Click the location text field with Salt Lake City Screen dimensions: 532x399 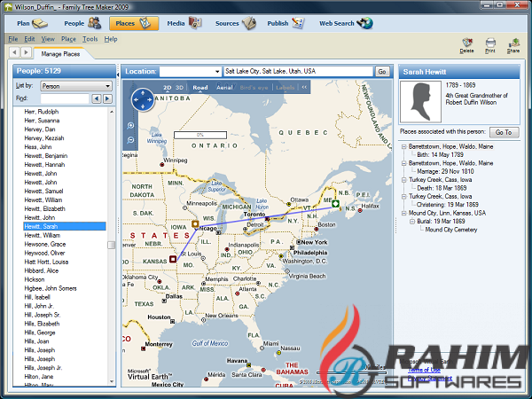(298, 71)
